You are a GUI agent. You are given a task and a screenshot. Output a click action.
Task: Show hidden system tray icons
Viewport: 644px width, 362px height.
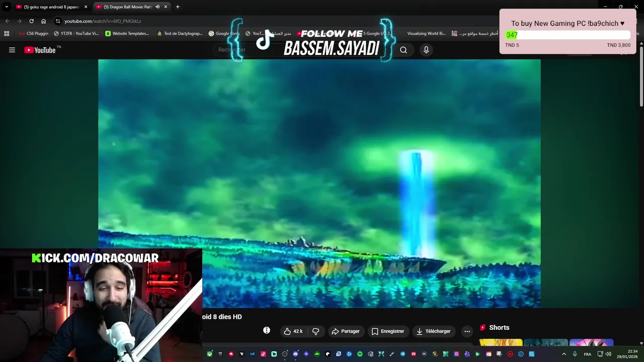564,354
